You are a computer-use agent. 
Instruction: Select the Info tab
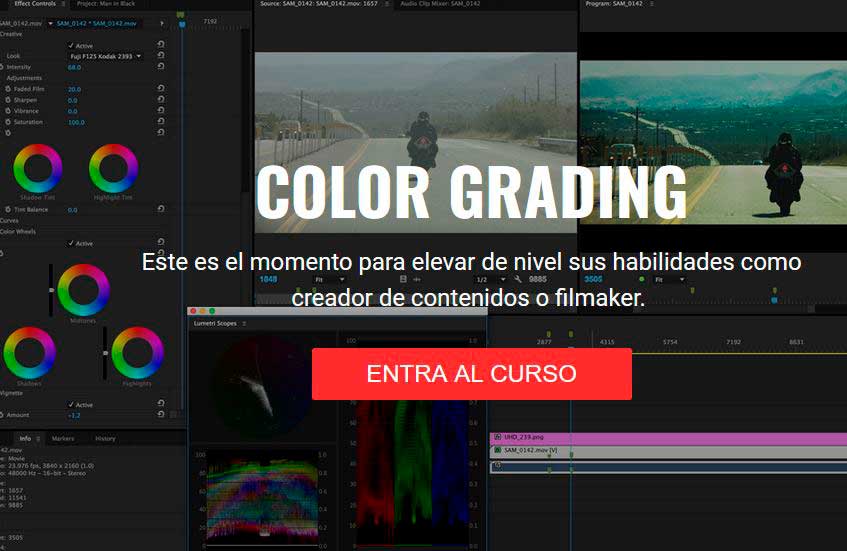pos(25,439)
